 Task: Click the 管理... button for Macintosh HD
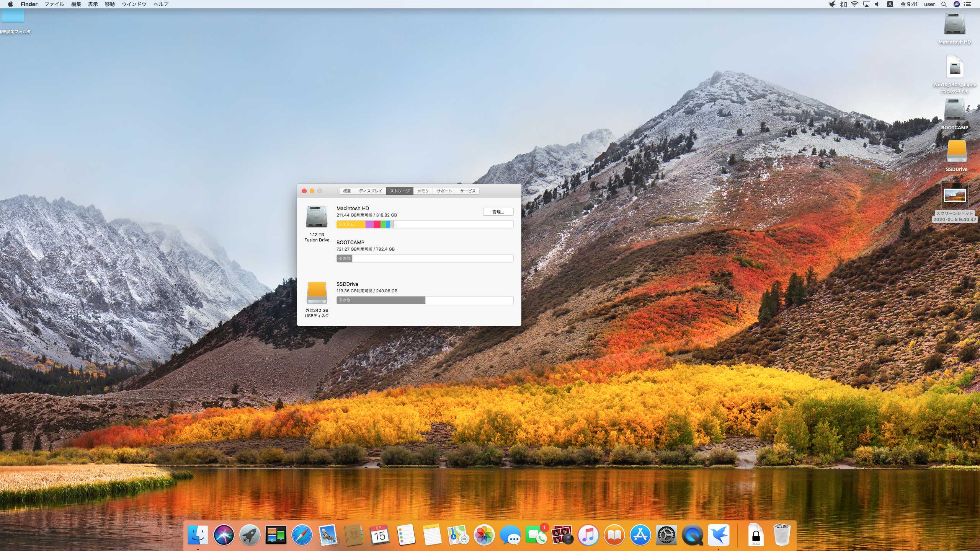pyautogui.click(x=498, y=212)
